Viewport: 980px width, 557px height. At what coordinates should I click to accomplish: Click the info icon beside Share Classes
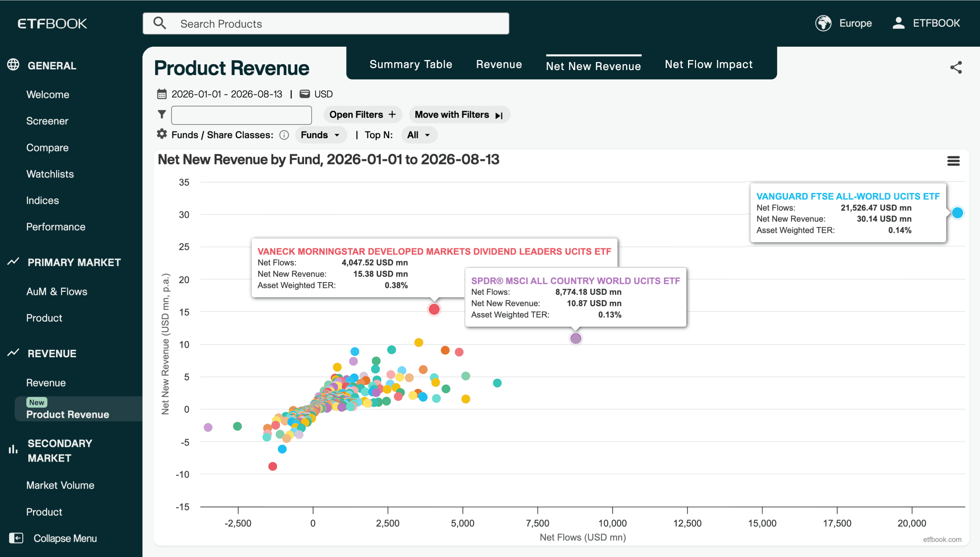284,135
